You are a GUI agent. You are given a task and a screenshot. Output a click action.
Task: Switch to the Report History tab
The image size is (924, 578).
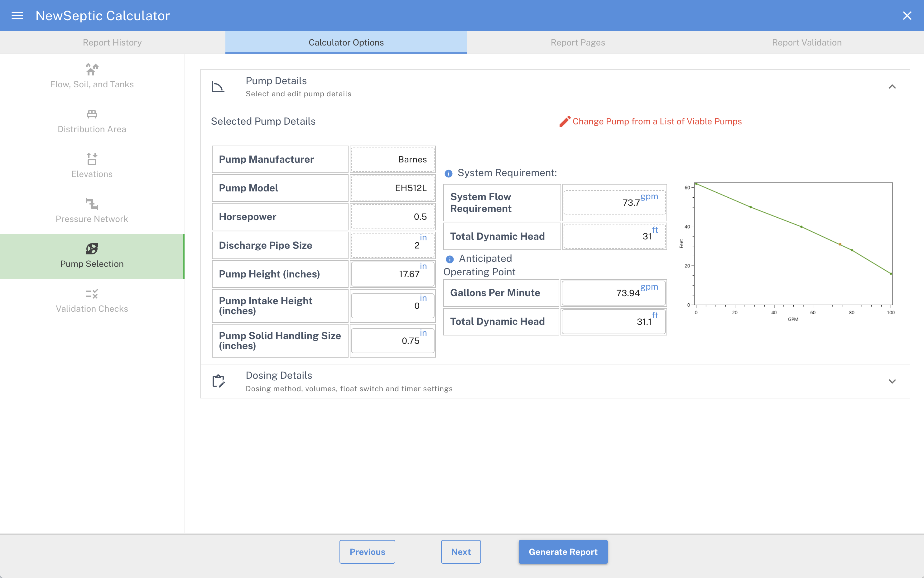point(112,42)
